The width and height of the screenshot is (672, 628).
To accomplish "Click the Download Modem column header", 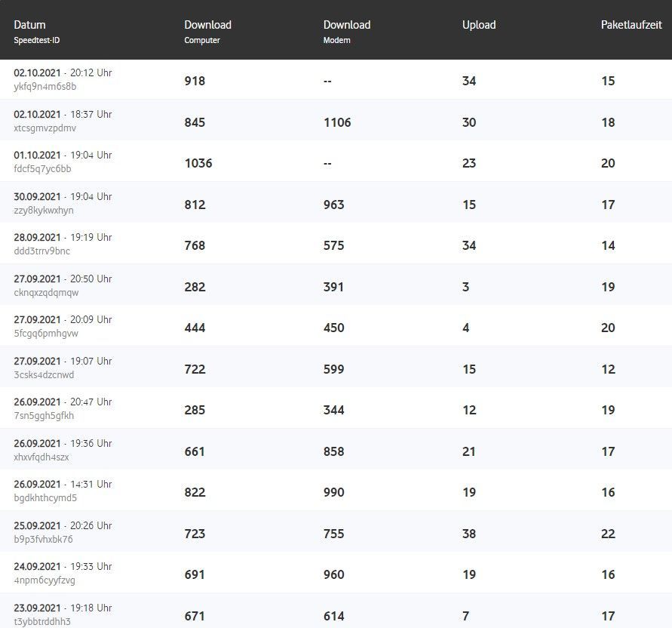I will (347, 32).
